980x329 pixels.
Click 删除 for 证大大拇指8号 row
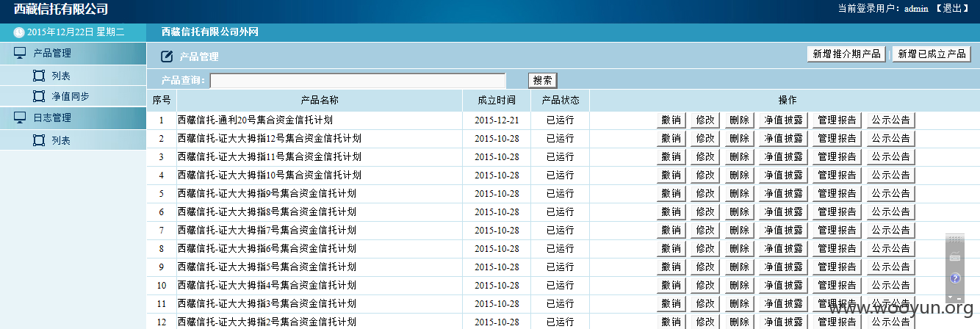coord(739,211)
